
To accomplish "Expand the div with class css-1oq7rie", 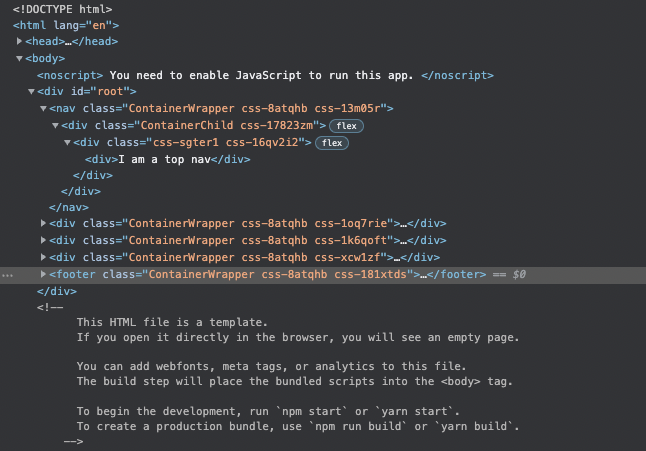I will pos(43,223).
